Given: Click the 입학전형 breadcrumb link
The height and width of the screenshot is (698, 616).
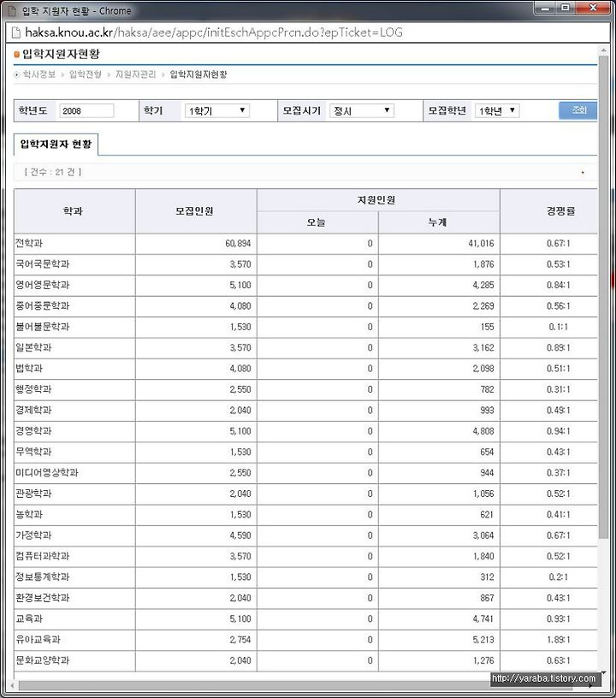Looking at the screenshot, I should coord(86,74).
